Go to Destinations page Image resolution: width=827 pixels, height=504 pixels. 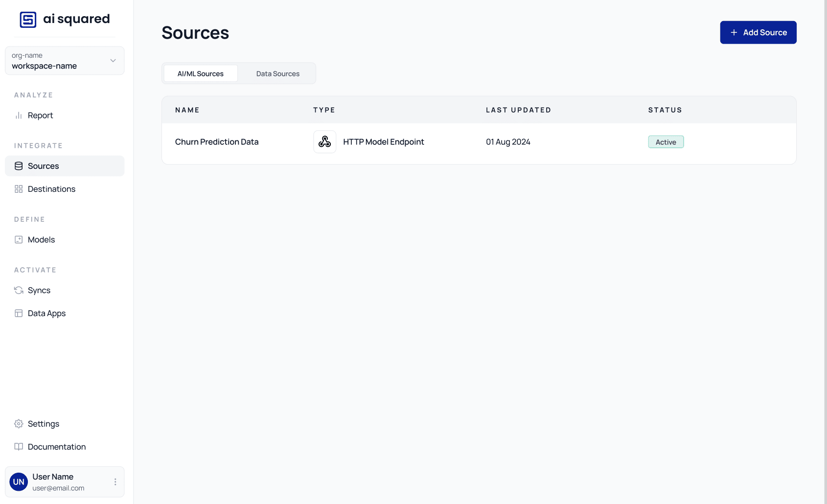coord(65,189)
